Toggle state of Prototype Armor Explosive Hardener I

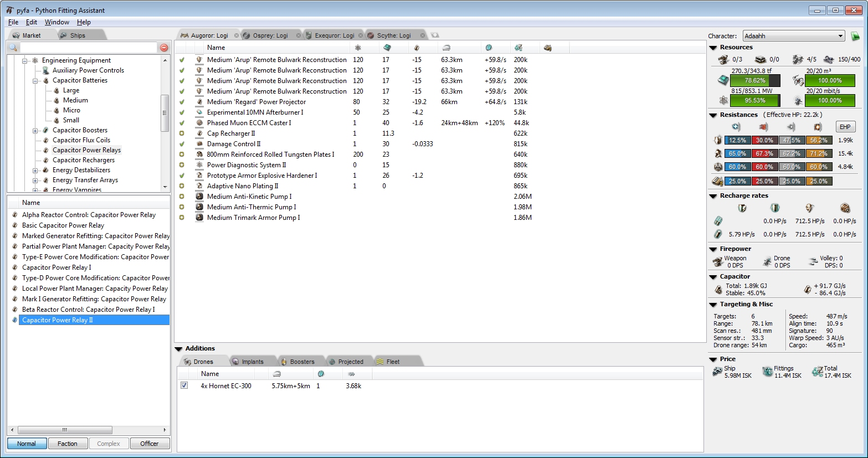[x=182, y=176]
